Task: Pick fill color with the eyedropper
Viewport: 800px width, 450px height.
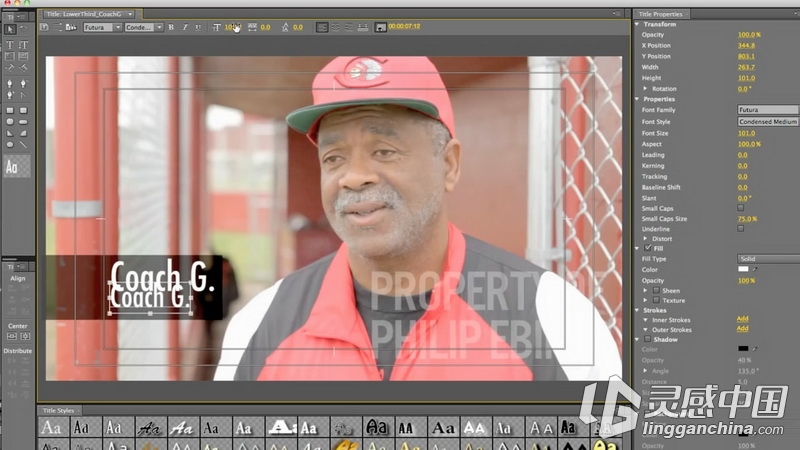Action: [755, 269]
